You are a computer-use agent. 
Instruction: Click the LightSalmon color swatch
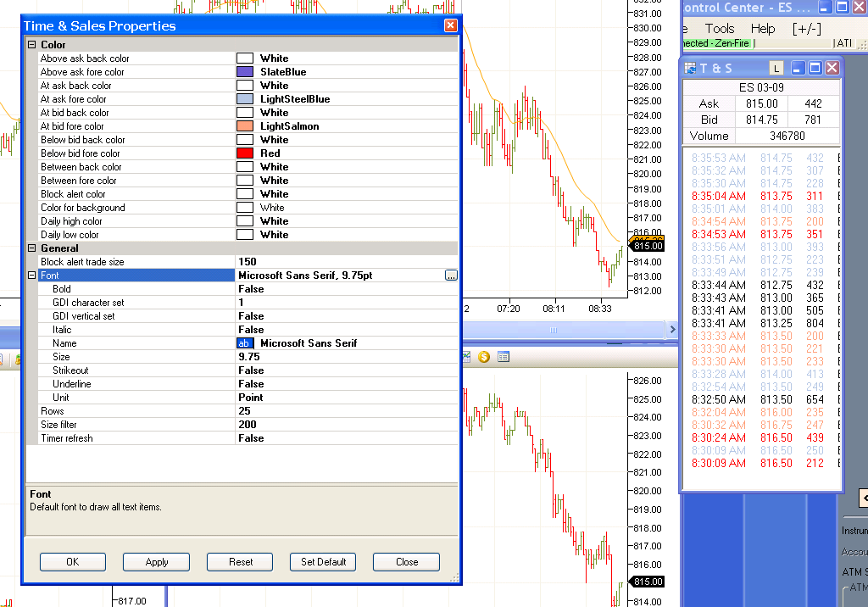pos(245,126)
